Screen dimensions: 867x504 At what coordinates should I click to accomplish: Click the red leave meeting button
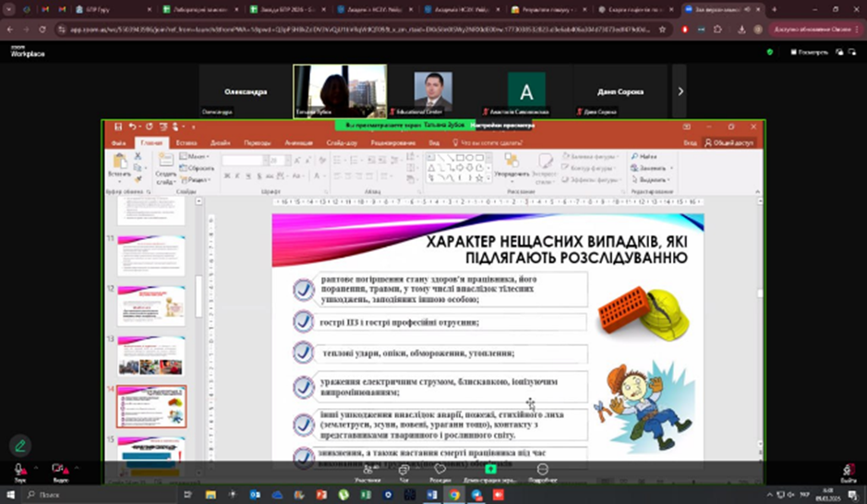848,470
